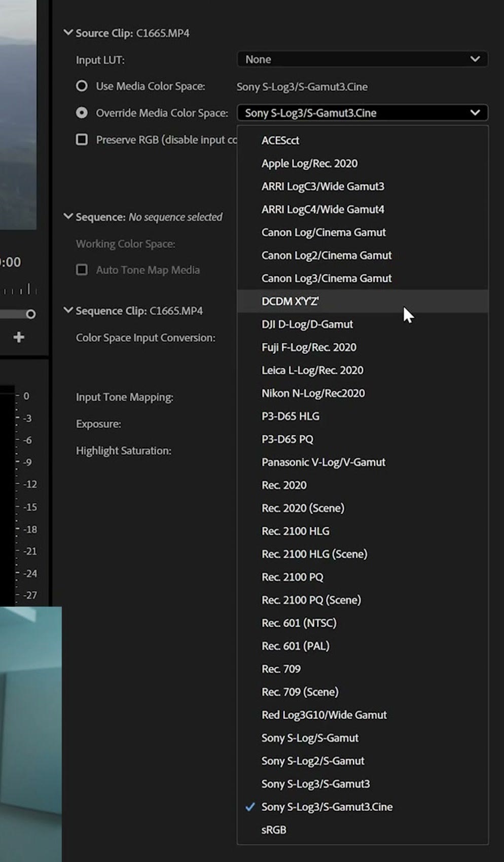Select Rec. 601 (NTSC)
This screenshot has width=504, height=862.
(x=362, y=623)
